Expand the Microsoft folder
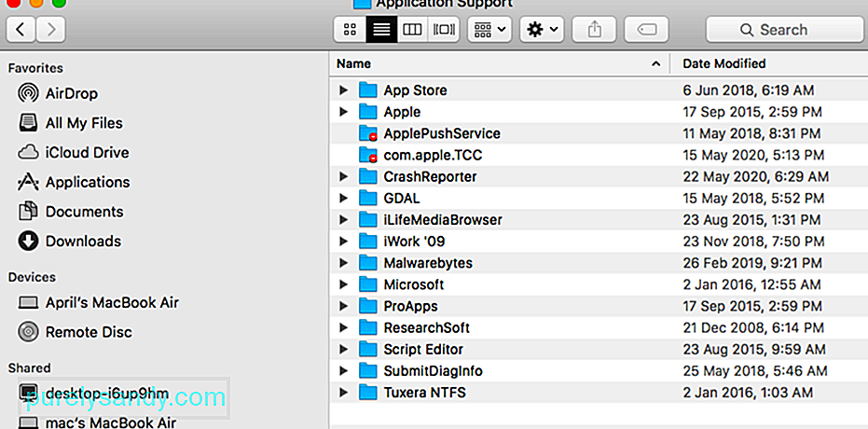This screenshot has height=429, width=868. click(344, 284)
